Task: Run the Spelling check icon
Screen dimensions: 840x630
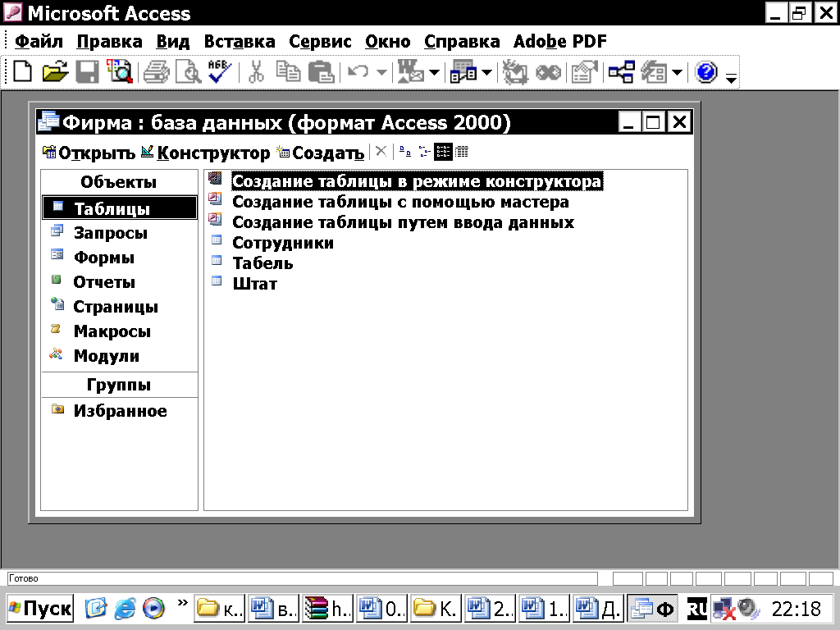Action: pos(220,71)
